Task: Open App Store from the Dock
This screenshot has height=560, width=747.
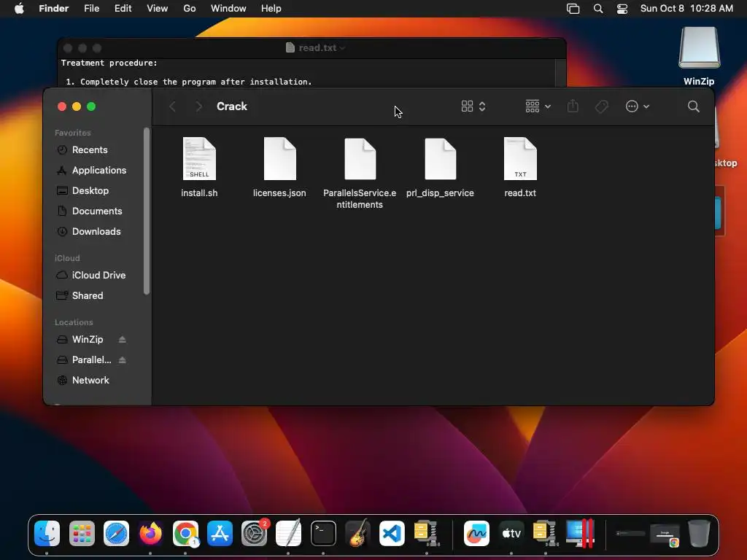Action: tap(220, 533)
